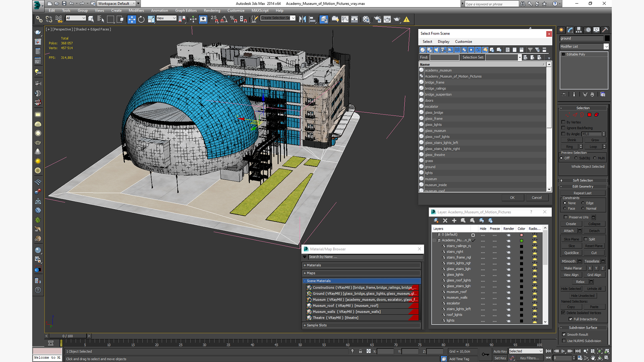This screenshot has width=644, height=362.
Task: Select the Select and Uniform Scale tool
Action: [x=151, y=19]
